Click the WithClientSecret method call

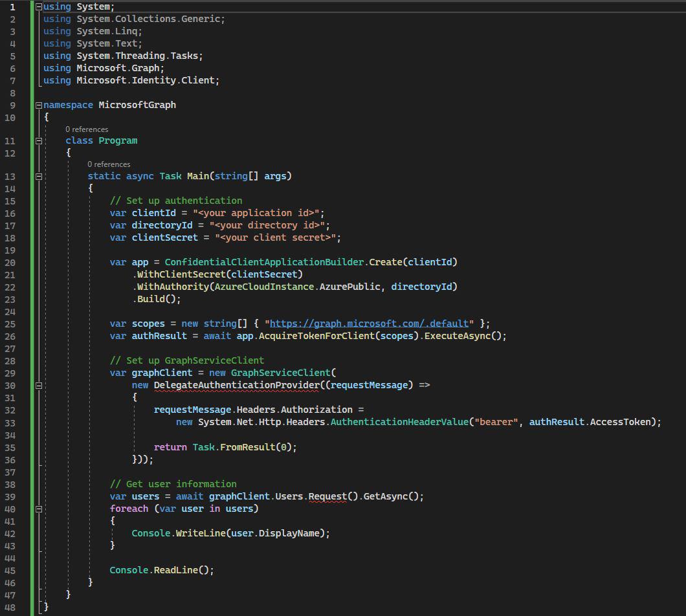pyautogui.click(x=182, y=274)
